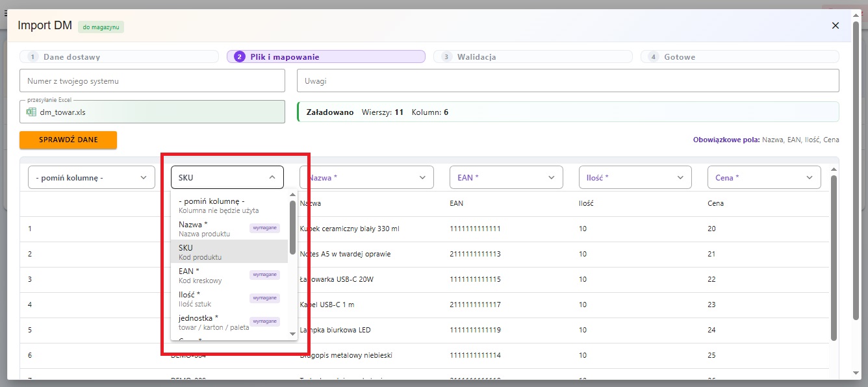Click price cell 20

click(x=711, y=229)
